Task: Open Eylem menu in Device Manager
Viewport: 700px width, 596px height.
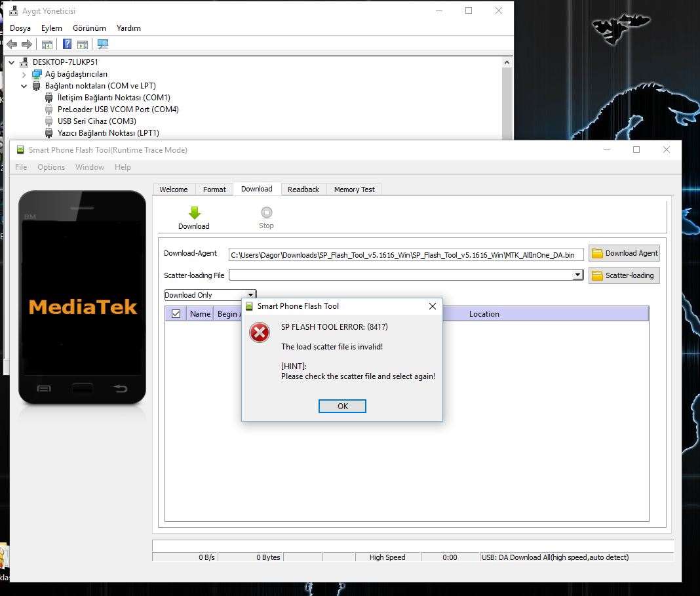Action: [52, 28]
